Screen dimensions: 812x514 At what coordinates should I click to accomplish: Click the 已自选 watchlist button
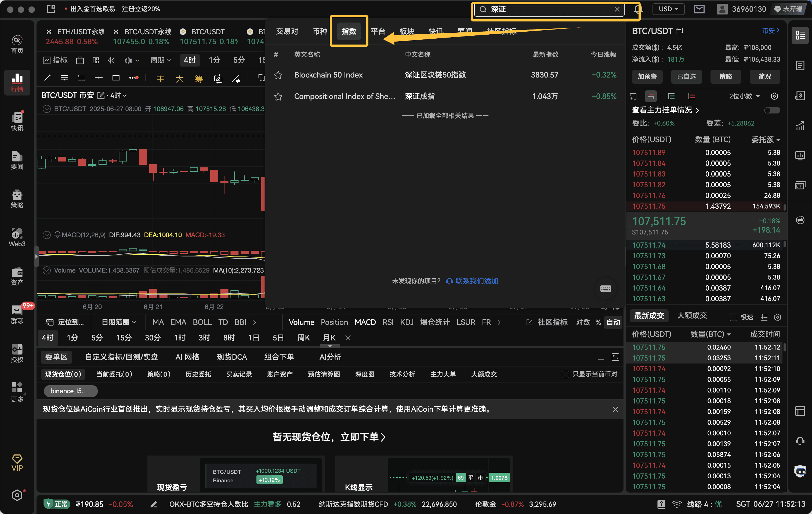tap(686, 77)
